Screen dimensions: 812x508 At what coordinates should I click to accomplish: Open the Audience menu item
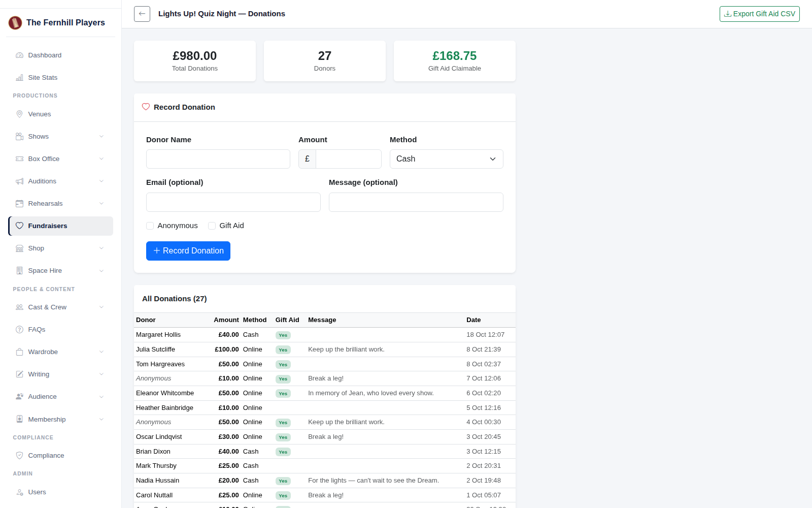coord(60,397)
